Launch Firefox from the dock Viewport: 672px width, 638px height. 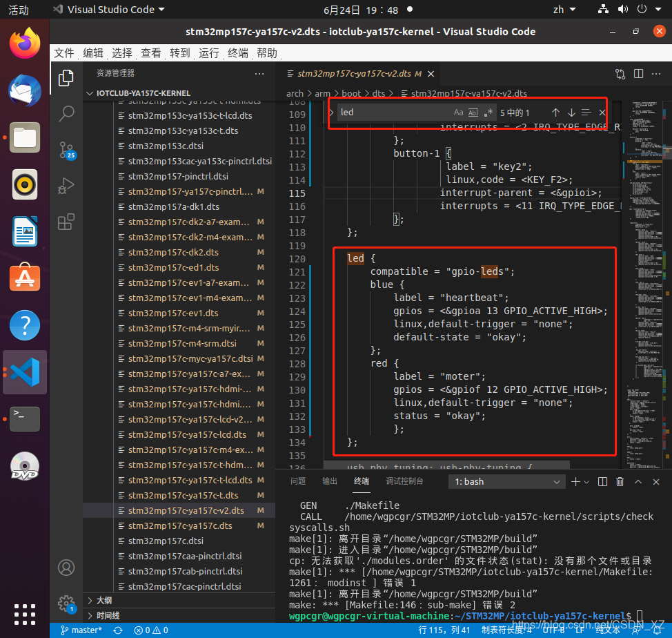click(x=25, y=43)
